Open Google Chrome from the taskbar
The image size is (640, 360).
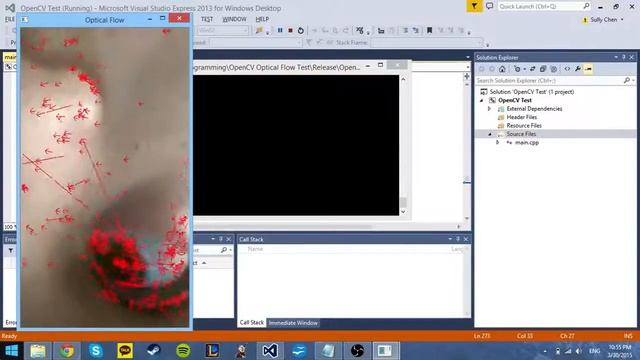click(x=67, y=351)
